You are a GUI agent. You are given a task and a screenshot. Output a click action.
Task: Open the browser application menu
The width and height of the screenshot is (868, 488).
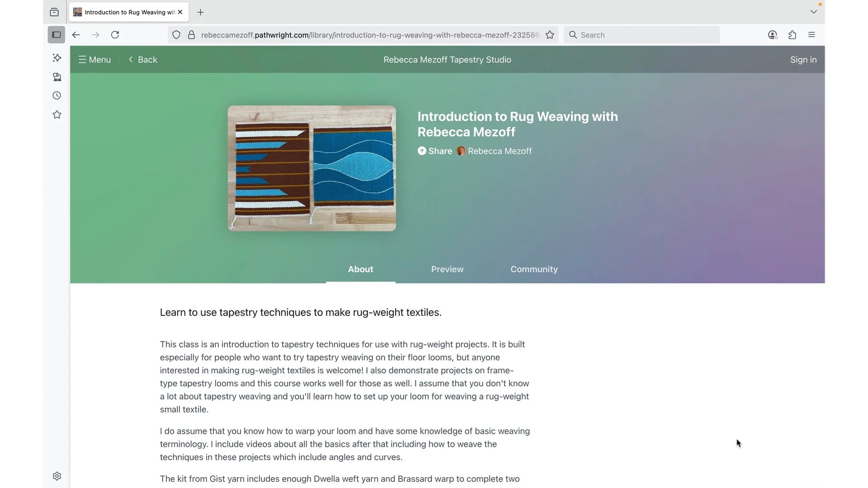pyautogui.click(x=811, y=35)
